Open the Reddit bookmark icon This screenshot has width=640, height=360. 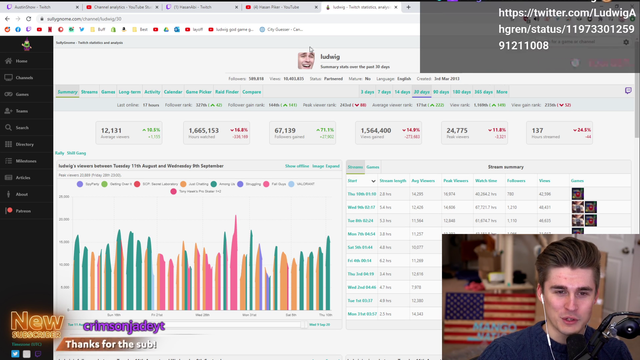pos(7,29)
